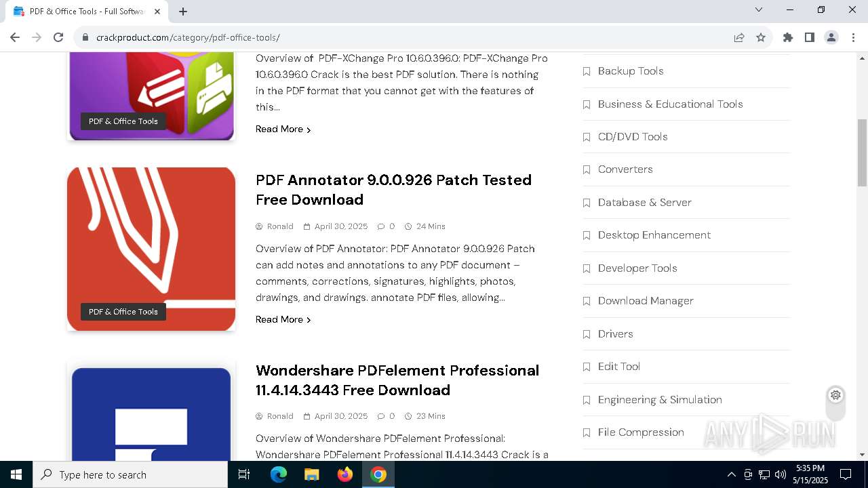Screen dimensions: 868x488
Task: Open the Desktop Enhancement category
Action: (x=654, y=235)
